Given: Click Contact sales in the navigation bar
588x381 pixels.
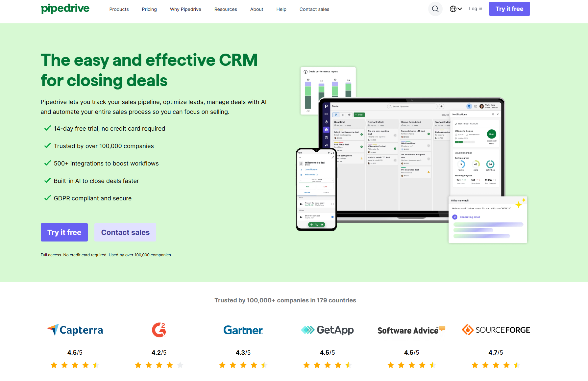Looking at the screenshot, I should pos(314,9).
